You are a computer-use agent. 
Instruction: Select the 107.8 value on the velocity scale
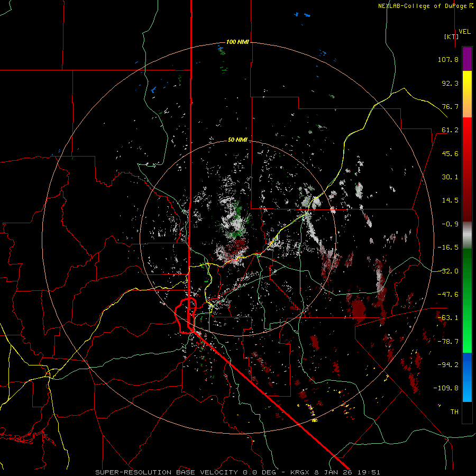pyautogui.click(x=448, y=59)
